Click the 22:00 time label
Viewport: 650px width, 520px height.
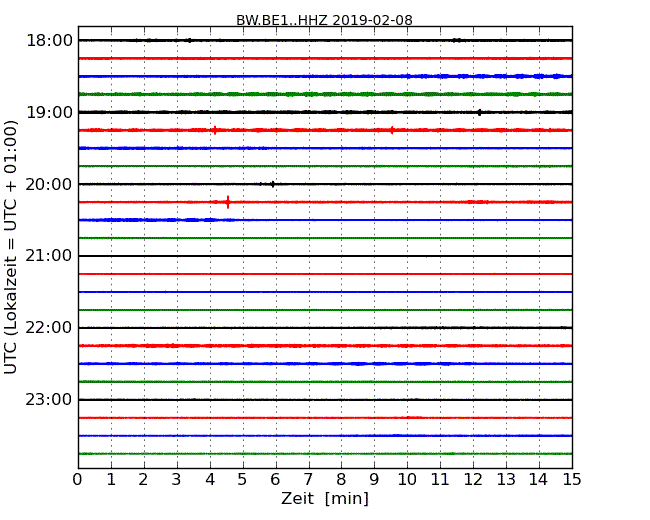49,328
